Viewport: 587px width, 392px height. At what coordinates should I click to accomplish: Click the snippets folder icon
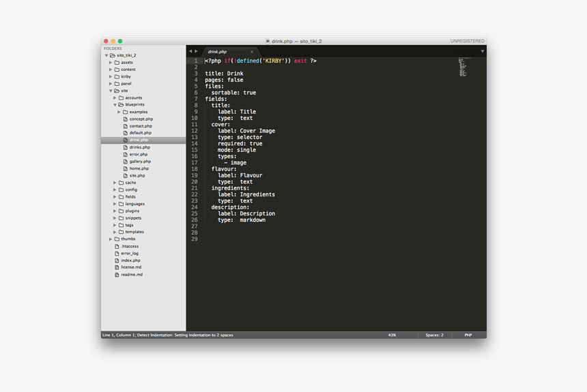click(121, 218)
